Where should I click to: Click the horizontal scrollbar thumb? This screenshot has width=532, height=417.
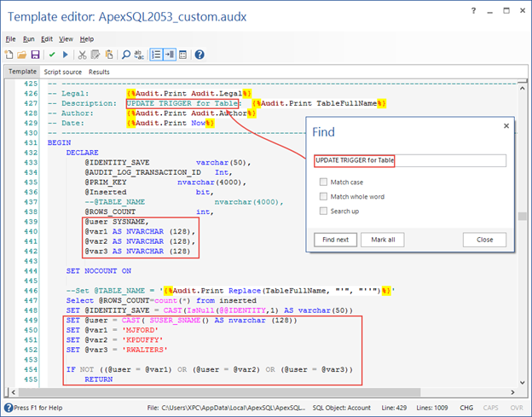tap(219, 392)
